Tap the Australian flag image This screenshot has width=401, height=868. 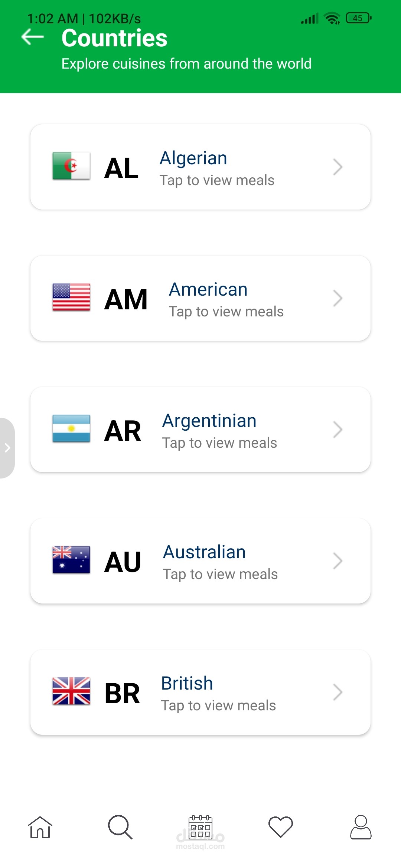[71, 560]
